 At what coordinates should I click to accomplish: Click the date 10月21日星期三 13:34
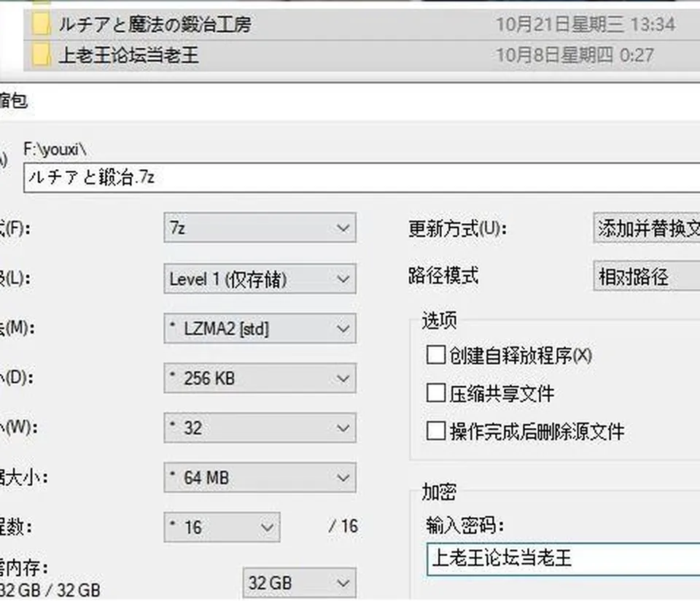click(586, 24)
